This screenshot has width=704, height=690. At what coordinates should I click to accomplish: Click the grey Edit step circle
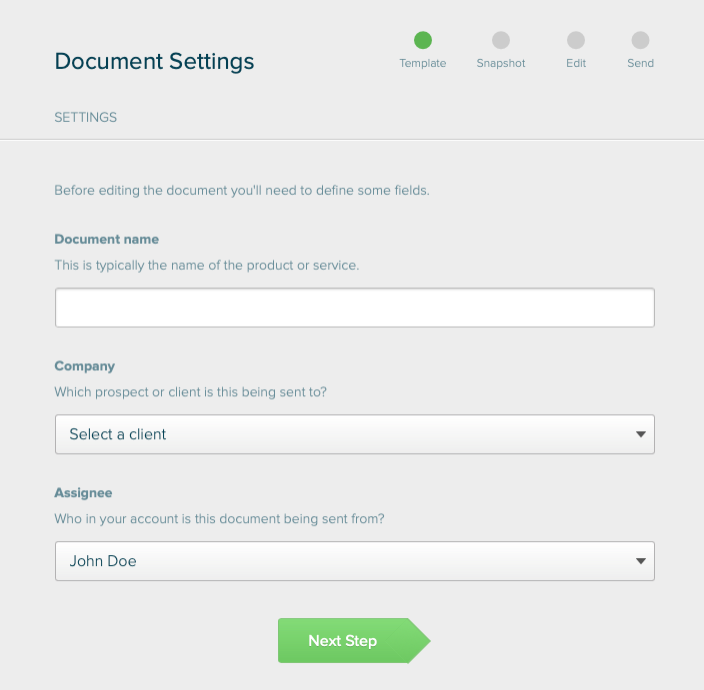pos(576,40)
